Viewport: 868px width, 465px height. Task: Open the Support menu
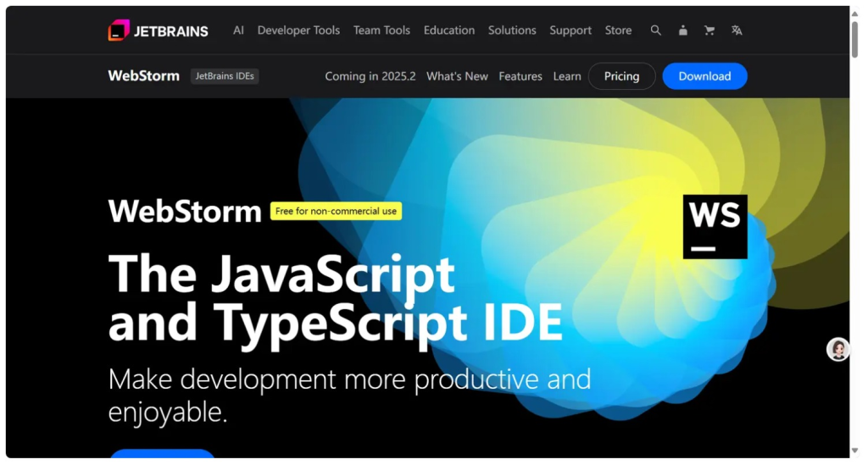pyautogui.click(x=570, y=30)
